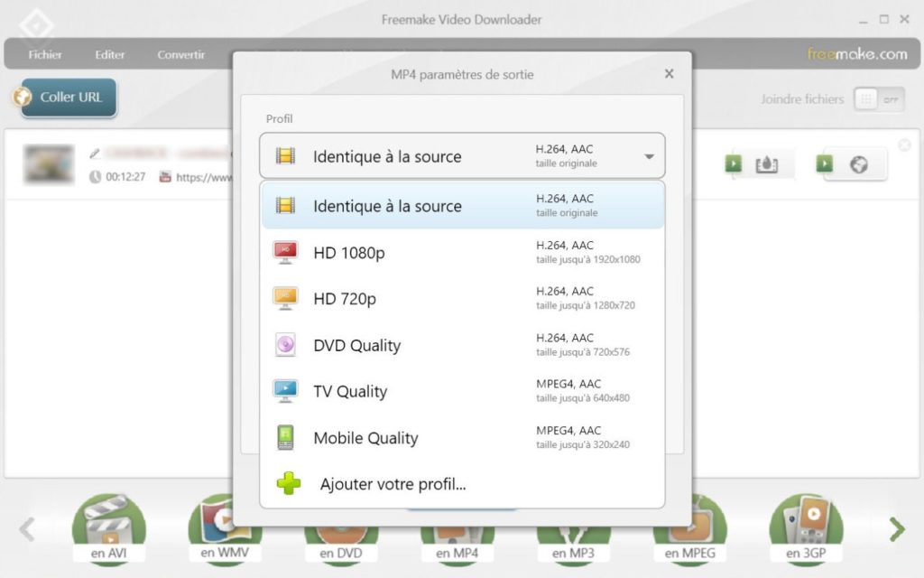Image resolution: width=924 pixels, height=578 pixels.
Task: Click the Coller URL button
Action: pos(69,98)
